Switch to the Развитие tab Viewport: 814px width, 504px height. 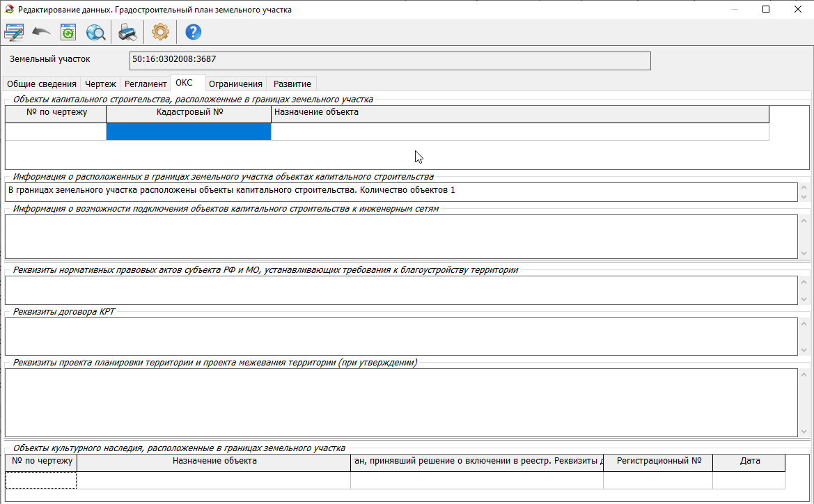click(x=292, y=84)
